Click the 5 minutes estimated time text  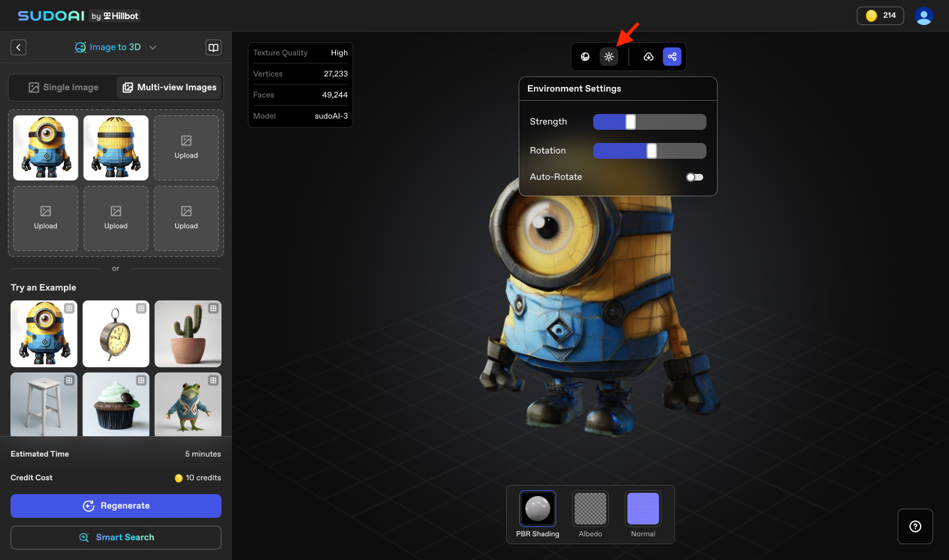coord(203,454)
